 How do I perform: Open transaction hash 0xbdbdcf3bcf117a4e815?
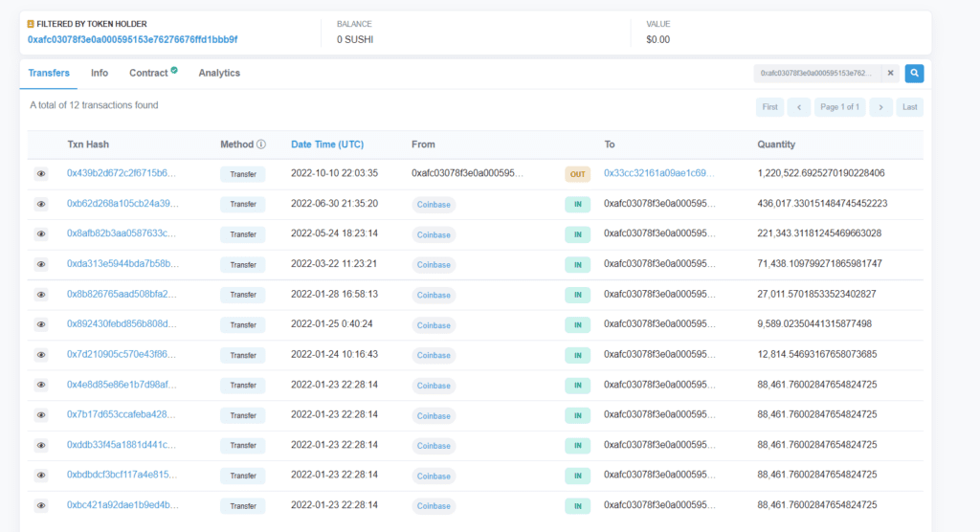122,475
